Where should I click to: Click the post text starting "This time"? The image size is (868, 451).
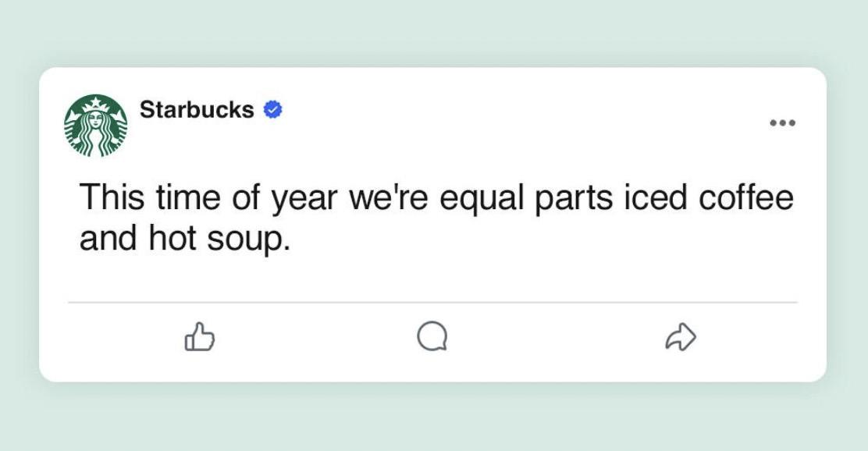[x=436, y=218]
